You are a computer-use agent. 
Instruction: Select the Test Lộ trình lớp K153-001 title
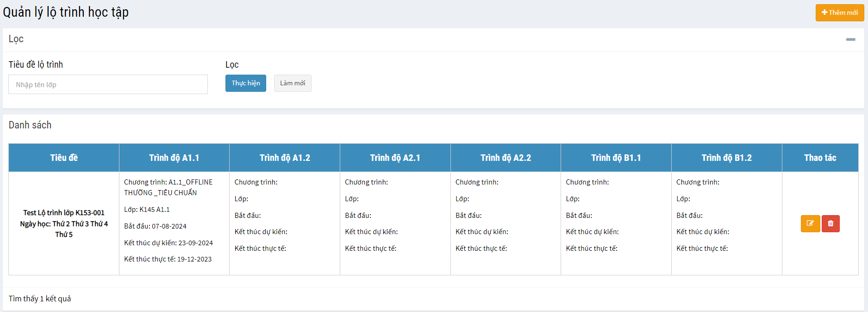64,213
